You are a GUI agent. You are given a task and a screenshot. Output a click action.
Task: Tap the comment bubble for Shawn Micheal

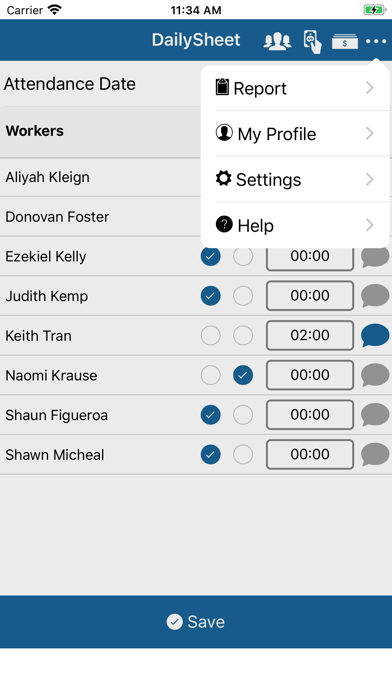click(x=375, y=455)
